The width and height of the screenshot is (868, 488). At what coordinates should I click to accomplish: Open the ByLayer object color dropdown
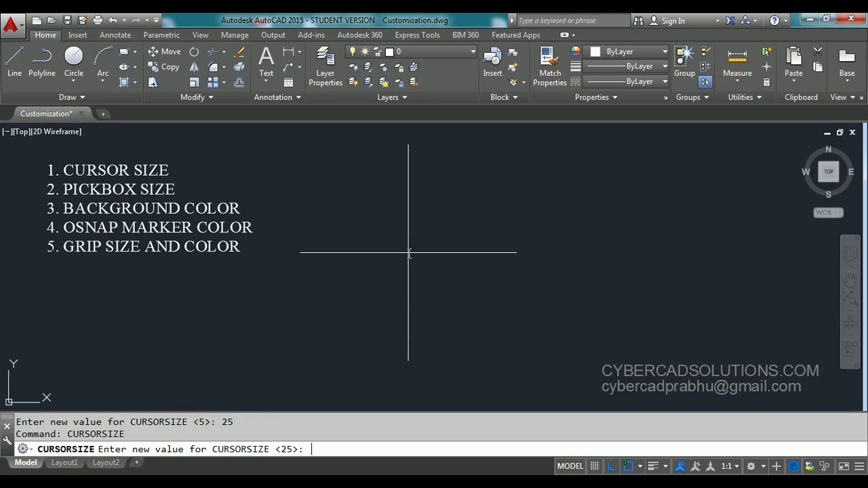point(629,52)
